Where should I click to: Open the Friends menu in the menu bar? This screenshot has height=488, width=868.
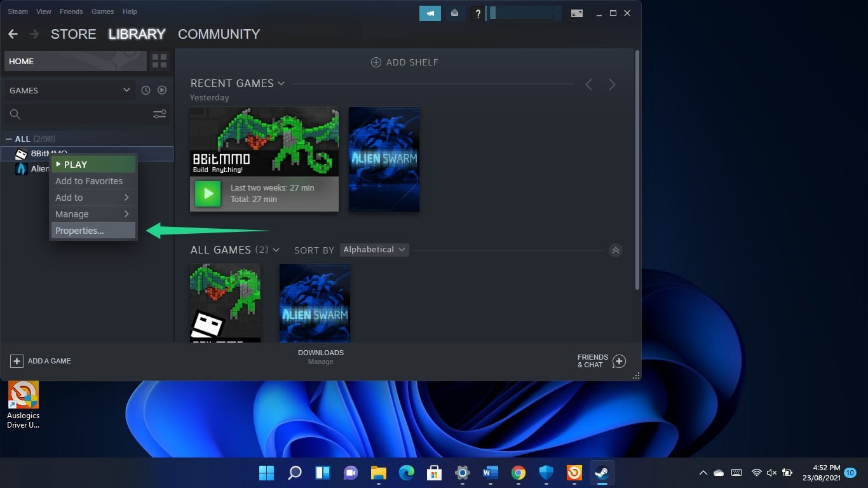click(71, 11)
